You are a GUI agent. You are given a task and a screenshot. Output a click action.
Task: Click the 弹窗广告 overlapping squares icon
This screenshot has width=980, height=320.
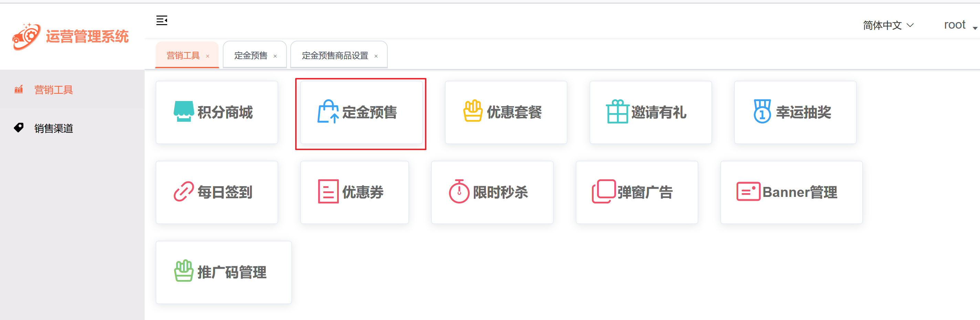603,192
